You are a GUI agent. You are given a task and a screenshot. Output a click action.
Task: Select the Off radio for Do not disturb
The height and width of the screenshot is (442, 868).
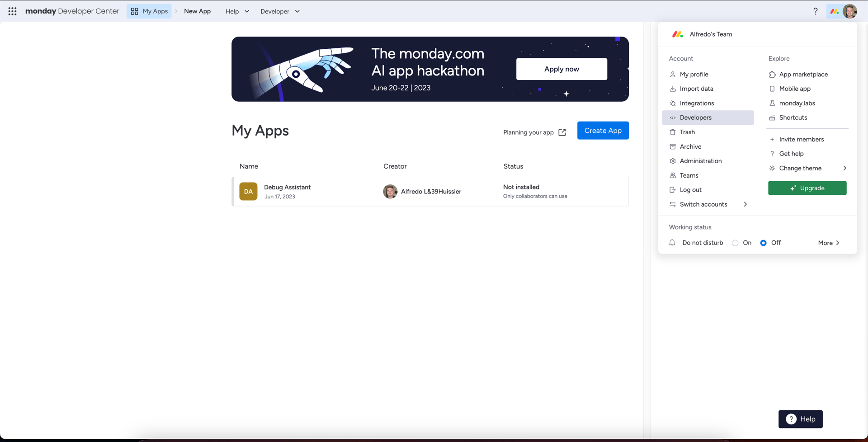tap(763, 243)
